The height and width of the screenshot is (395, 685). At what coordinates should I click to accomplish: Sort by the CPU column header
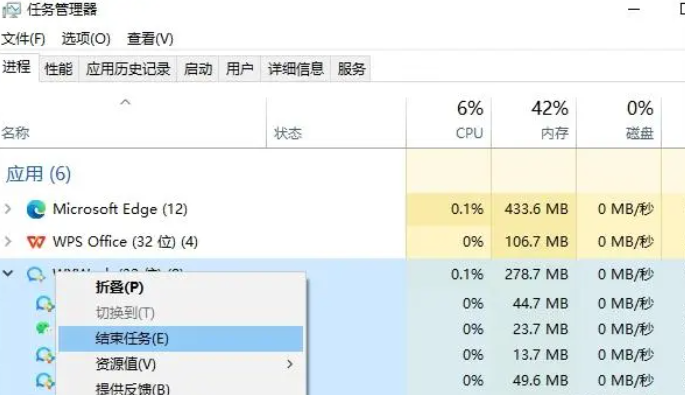[449, 122]
